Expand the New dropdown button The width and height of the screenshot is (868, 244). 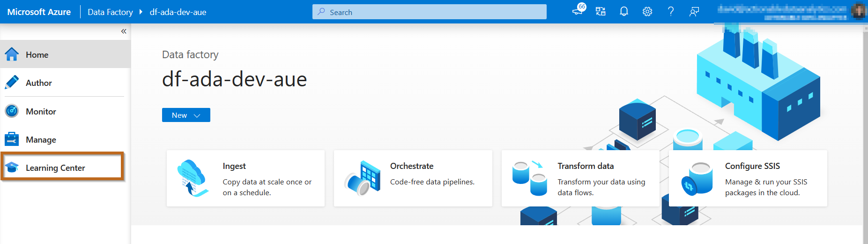coord(186,115)
